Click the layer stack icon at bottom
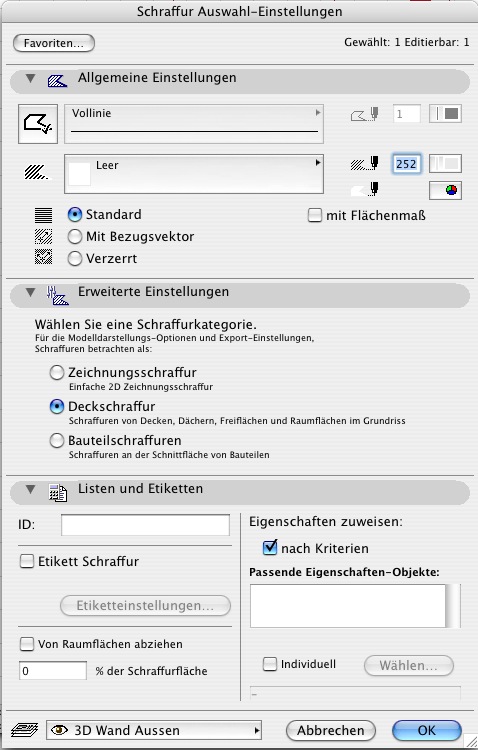The image size is (478, 750). 24,730
